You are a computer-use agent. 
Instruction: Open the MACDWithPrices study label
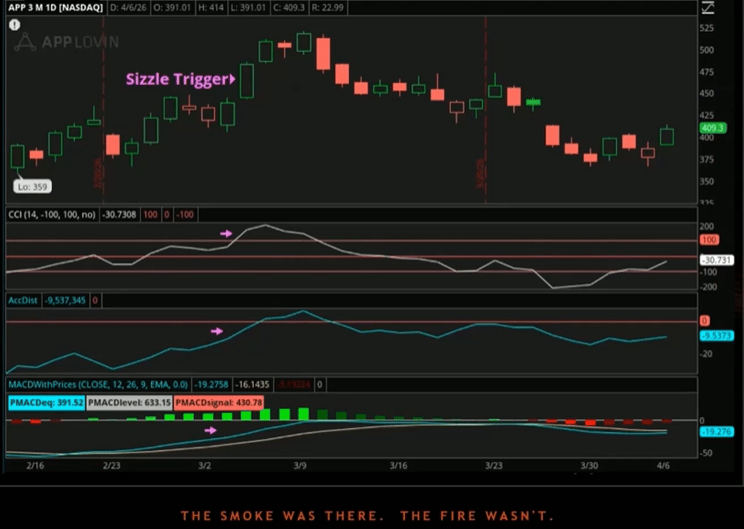click(x=98, y=384)
